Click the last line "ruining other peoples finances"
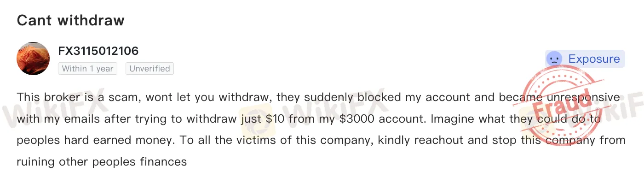The height and width of the screenshot is (178, 644). (x=102, y=162)
